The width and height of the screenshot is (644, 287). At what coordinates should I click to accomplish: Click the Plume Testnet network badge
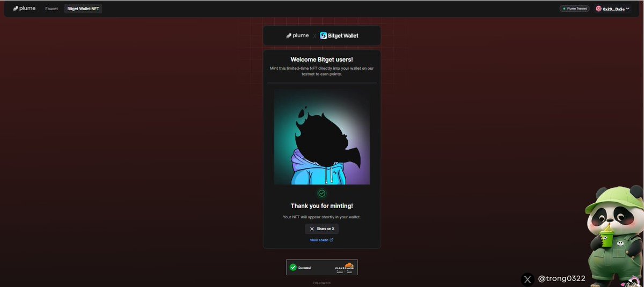pyautogui.click(x=575, y=9)
